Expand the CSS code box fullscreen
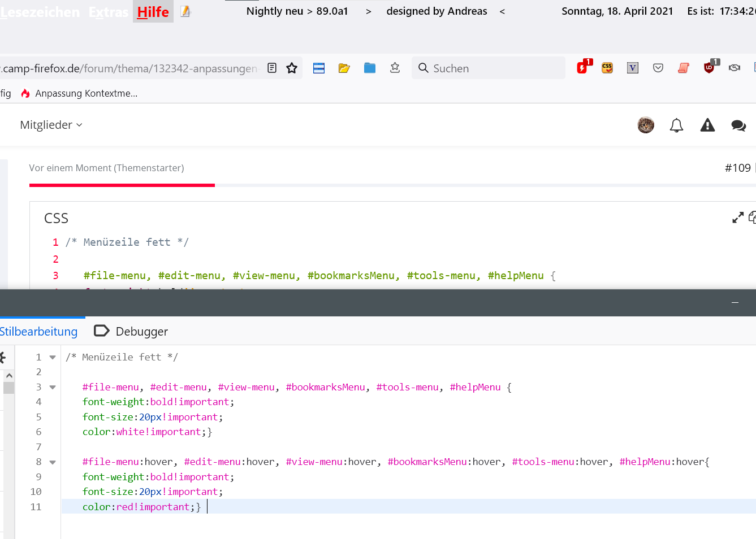 (737, 218)
